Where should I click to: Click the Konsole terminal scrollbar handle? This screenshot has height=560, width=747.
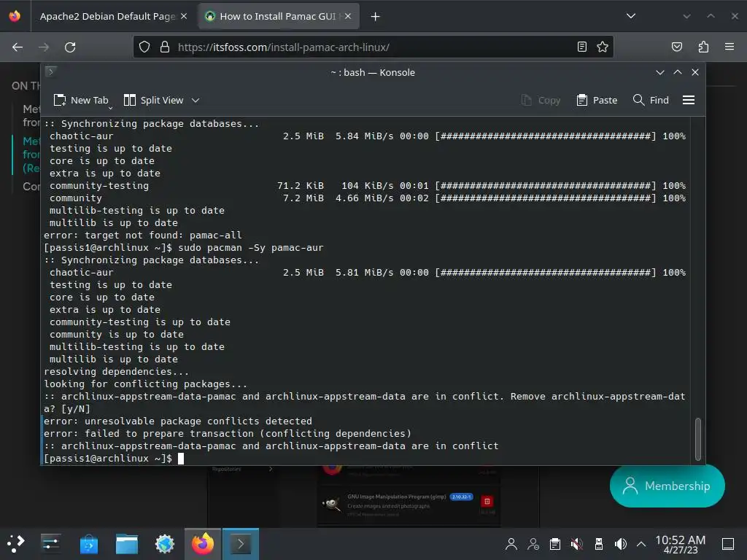698,438
